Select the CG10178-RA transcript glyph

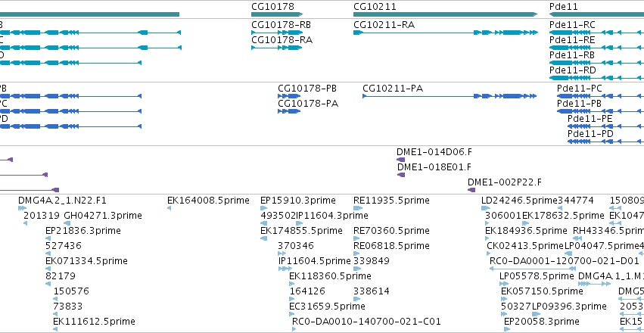[x=277, y=48]
